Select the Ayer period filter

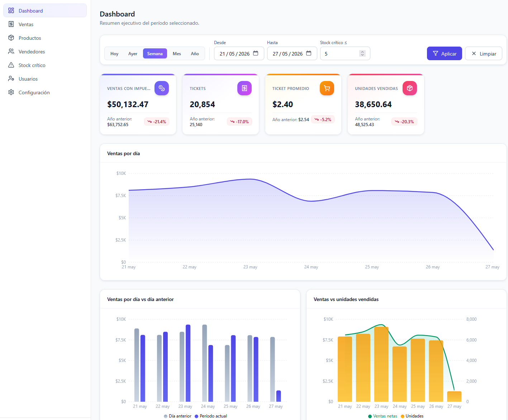pos(133,54)
